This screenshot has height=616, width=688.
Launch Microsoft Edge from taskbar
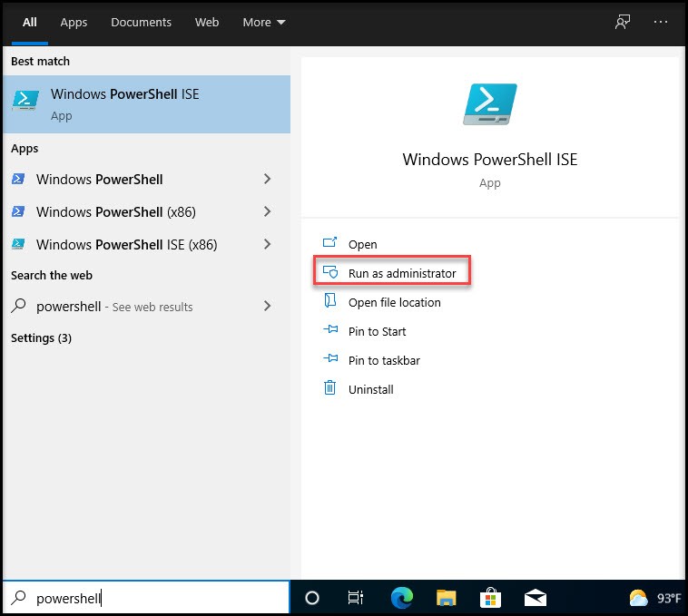(402, 598)
